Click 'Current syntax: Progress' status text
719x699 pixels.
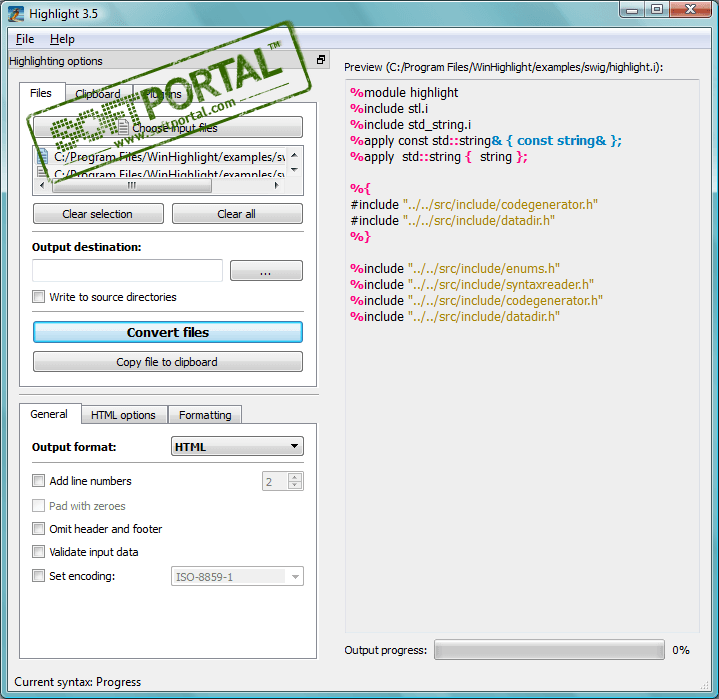coord(77,682)
